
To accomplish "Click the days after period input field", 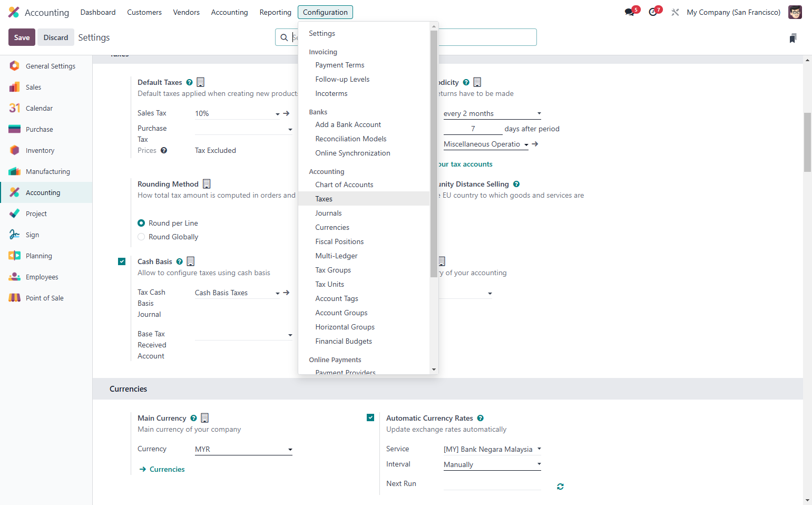I will tap(473, 129).
